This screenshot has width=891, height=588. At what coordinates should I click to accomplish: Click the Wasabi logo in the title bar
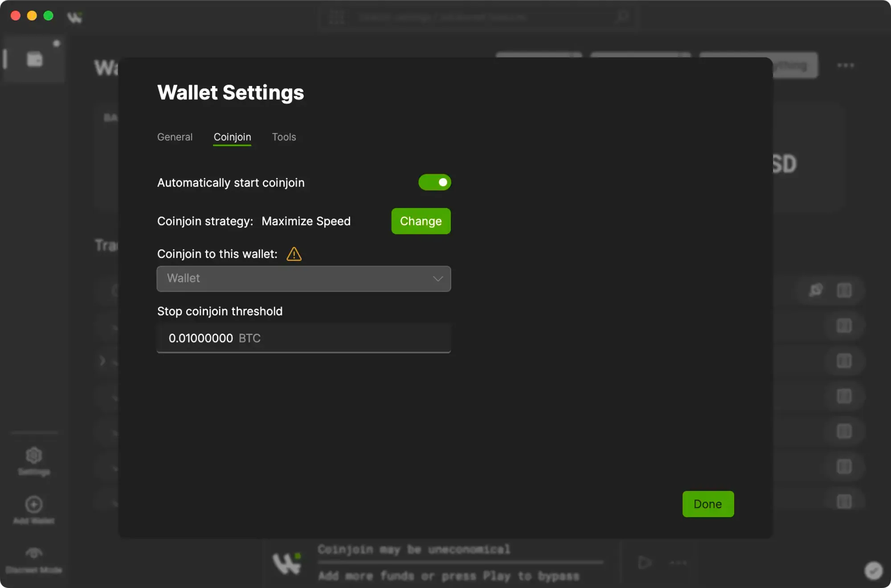[75, 18]
